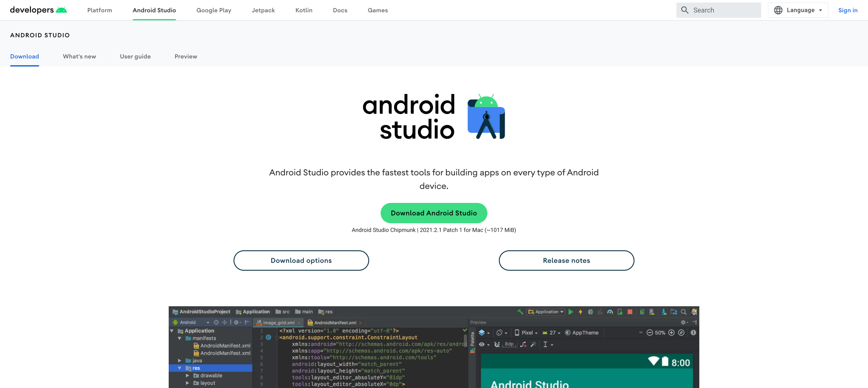Collapse the manifests folder in project tree
868x388 pixels.
[179, 338]
